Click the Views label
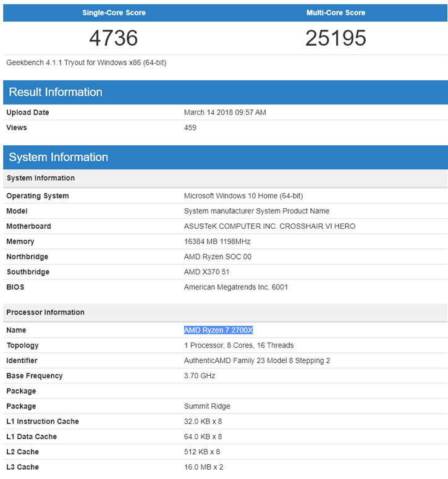This screenshot has height=479, width=448. coord(17,128)
